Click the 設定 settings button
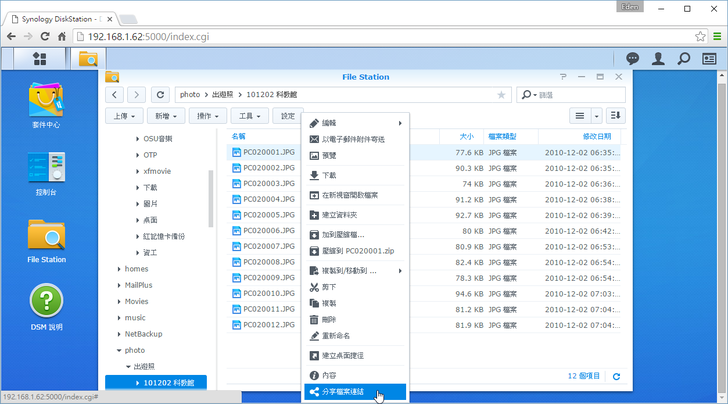 click(289, 116)
